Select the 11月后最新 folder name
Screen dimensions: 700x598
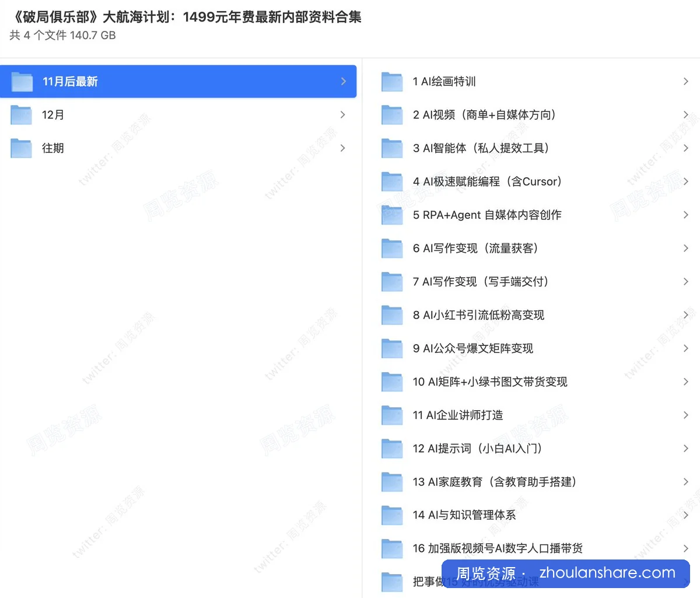tap(70, 82)
